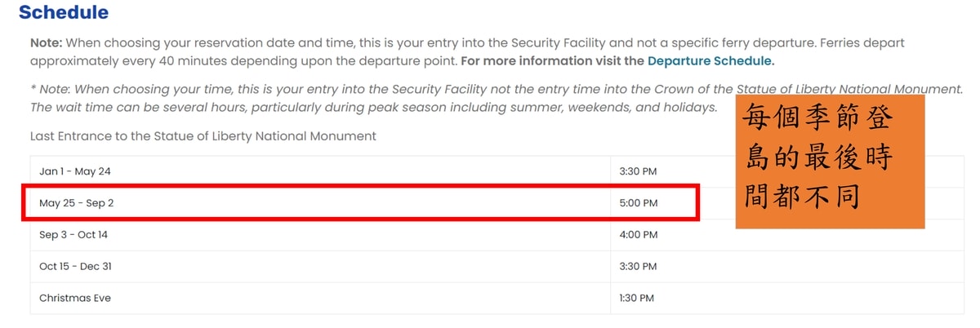The height and width of the screenshot is (328, 980).
Task: Click the 3:30 PM time for Jan 1 - May 24
Action: click(x=639, y=171)
